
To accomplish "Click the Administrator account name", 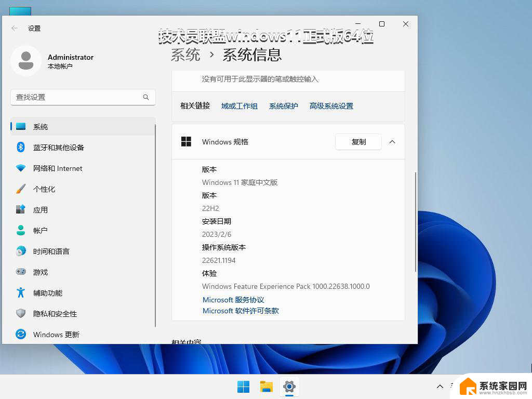I will [x=71, y=57].
